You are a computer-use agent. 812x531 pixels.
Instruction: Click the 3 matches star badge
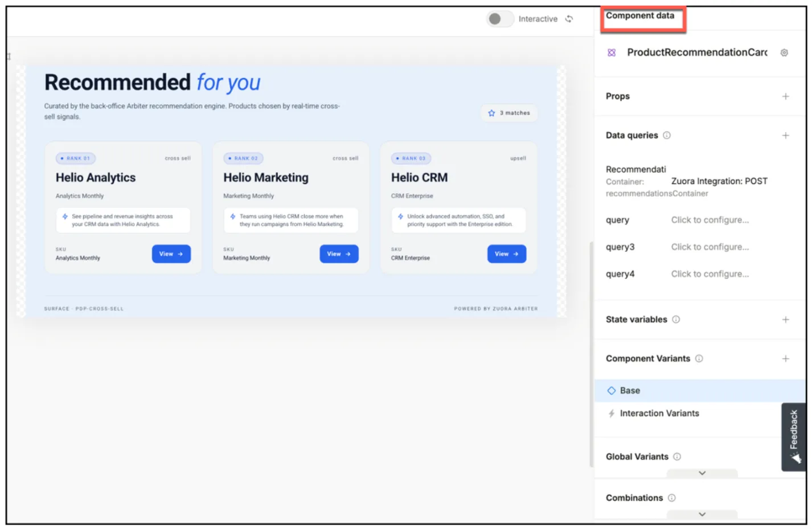point(509,113)
